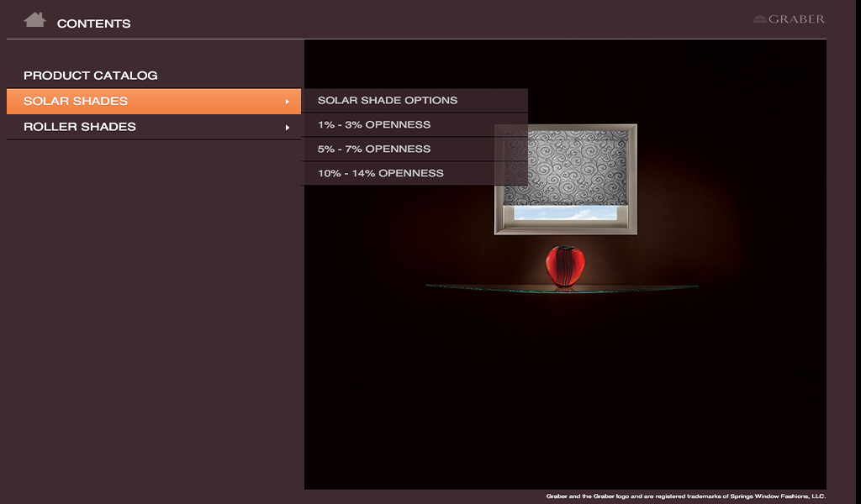Choose Solar Shade Options from submenu
This screenshot has width=861, height=504.
coord(388,100)
